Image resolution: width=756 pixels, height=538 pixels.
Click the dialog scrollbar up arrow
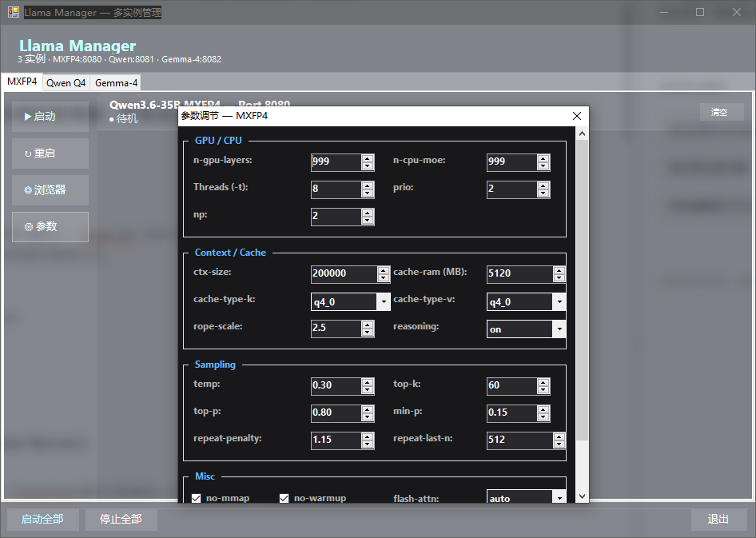tap(582, 134)
